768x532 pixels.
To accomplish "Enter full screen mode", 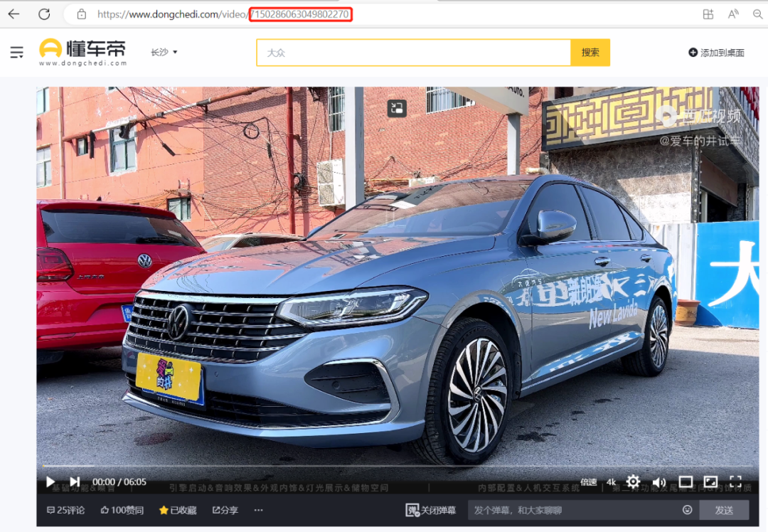I will [x=735, y=482].
